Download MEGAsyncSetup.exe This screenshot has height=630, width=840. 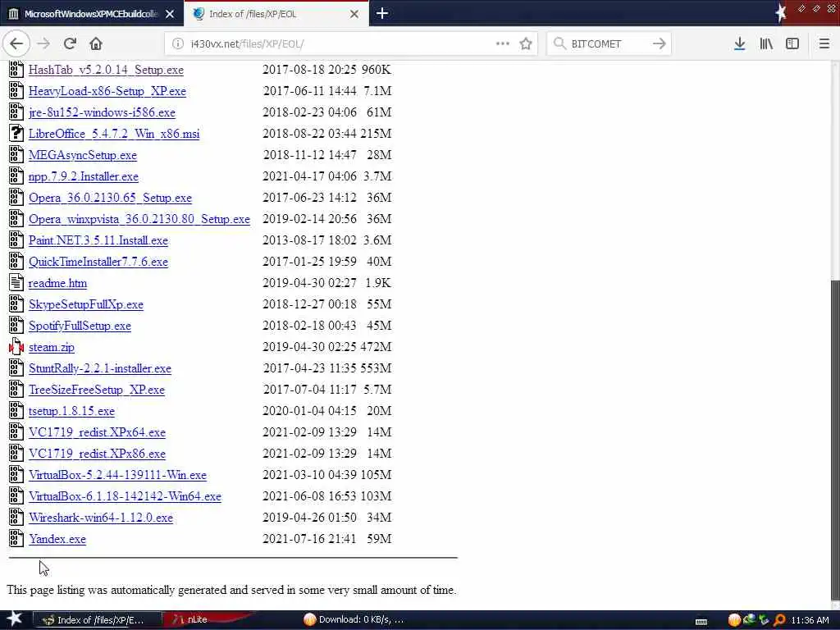pos(83,155)
